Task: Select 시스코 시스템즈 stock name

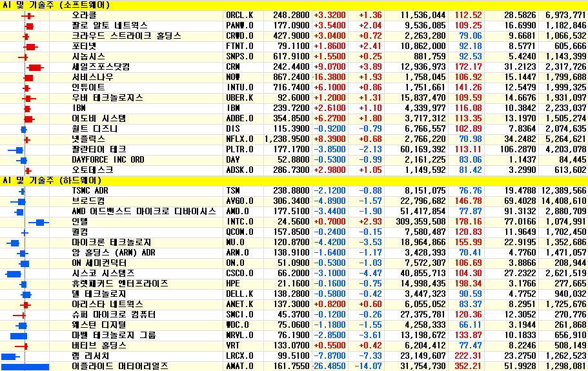Action: point(103,273)
